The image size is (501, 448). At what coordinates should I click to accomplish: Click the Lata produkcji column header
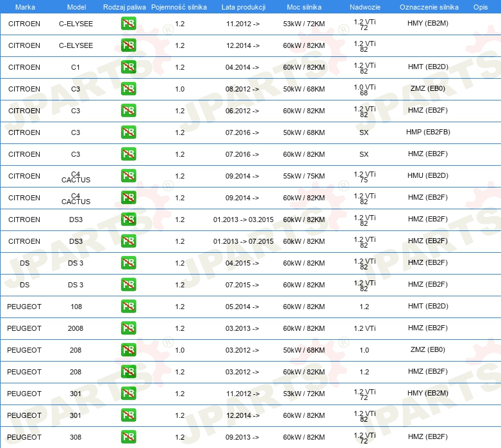coord(243,7)
